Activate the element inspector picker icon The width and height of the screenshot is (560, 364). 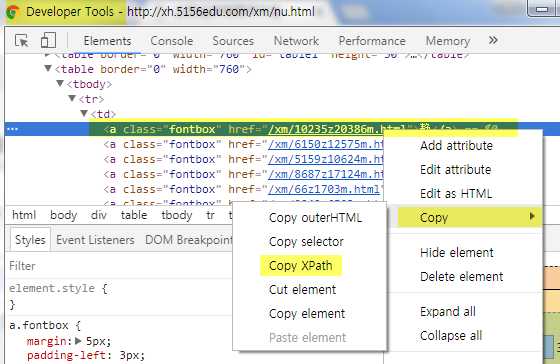22,40
